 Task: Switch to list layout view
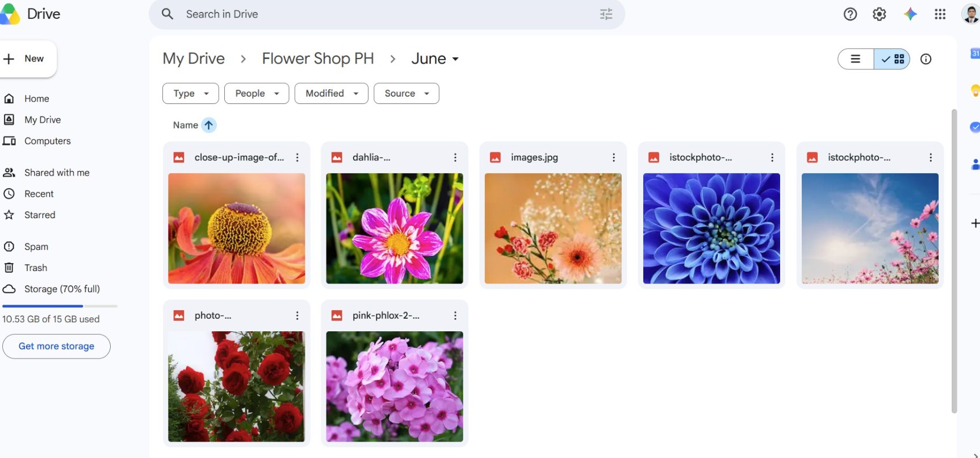(x=856, y=59)
